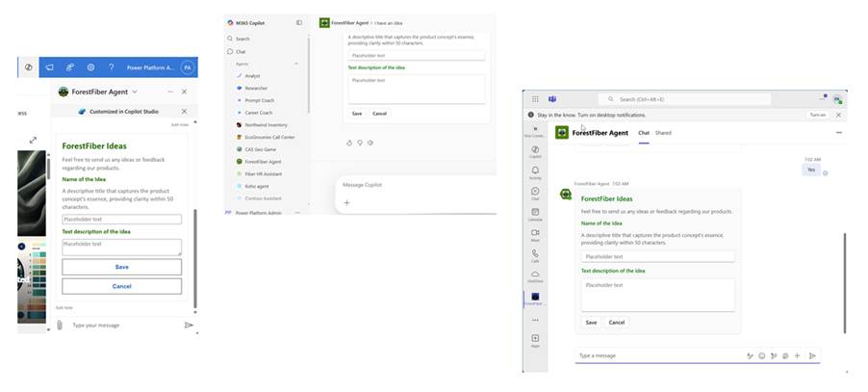
Task: Open the Activity bell in the Teams sidebar
Action: coord(535,171)
